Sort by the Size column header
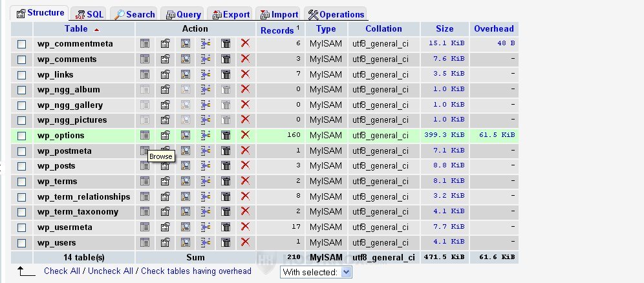The width and height of the screenshot is (644, 283). coord(444,28)
